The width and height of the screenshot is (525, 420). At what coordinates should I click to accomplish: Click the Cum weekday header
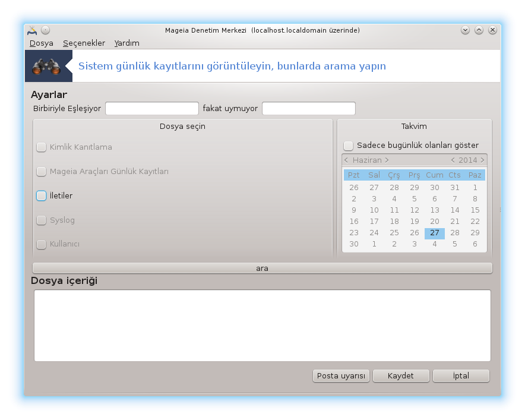click(x=435, y=175)
